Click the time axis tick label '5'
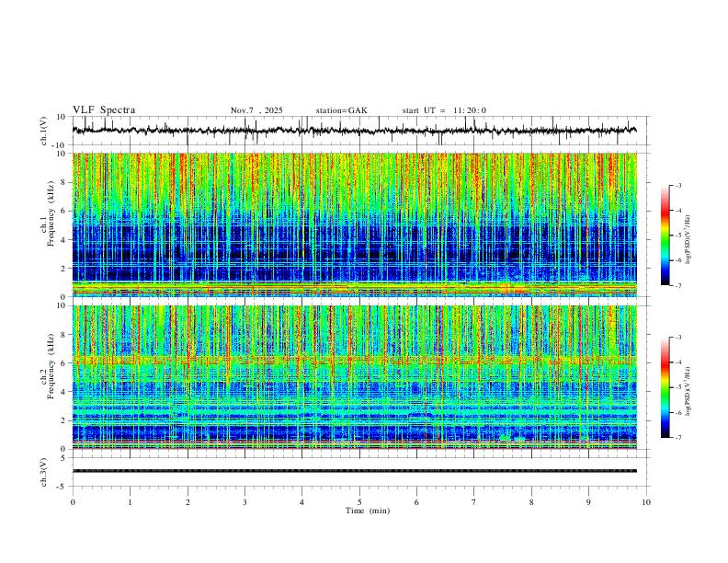728x563 pixels. point(359,502)
